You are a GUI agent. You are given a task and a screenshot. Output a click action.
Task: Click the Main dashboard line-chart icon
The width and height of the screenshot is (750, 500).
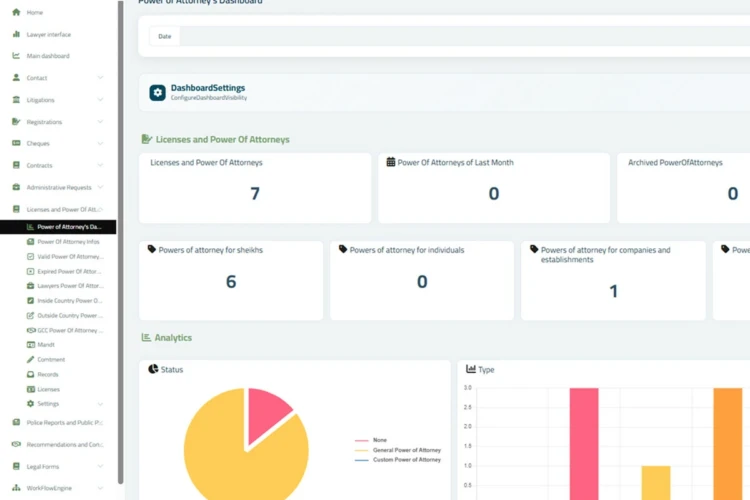coord(16,56)
